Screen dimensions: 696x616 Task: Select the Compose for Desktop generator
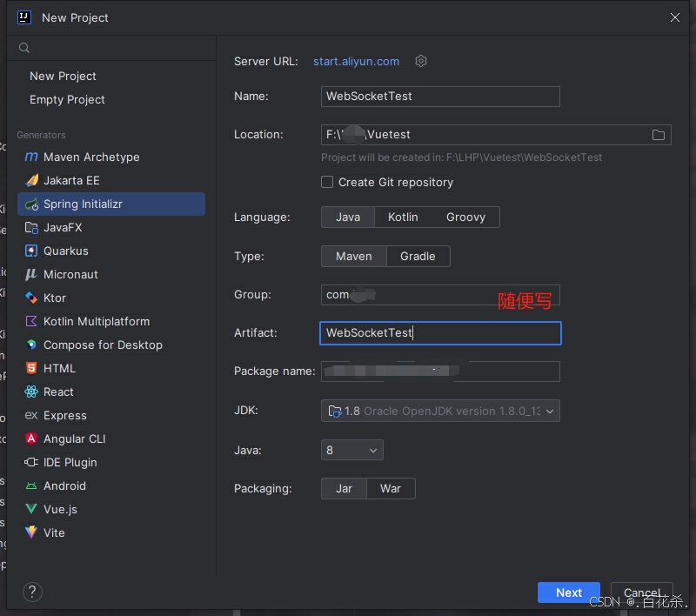click(x=111, y=345)
